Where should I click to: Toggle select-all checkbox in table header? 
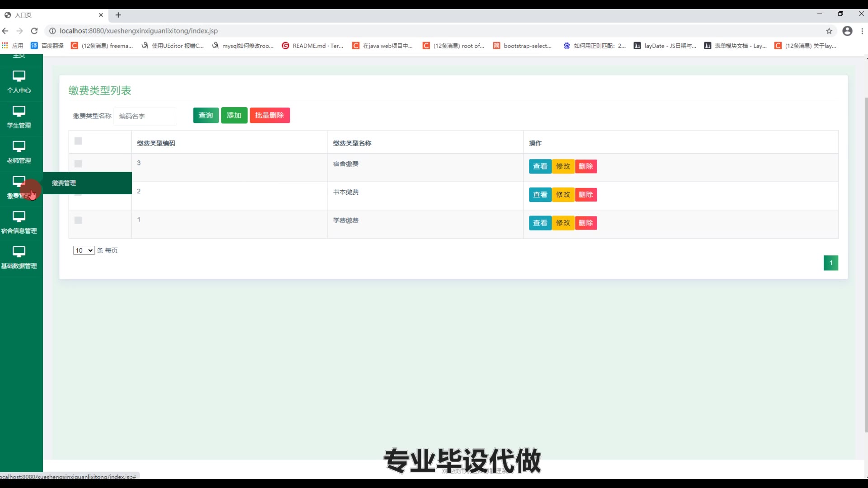pyautogui.click(x=78, y=141)
